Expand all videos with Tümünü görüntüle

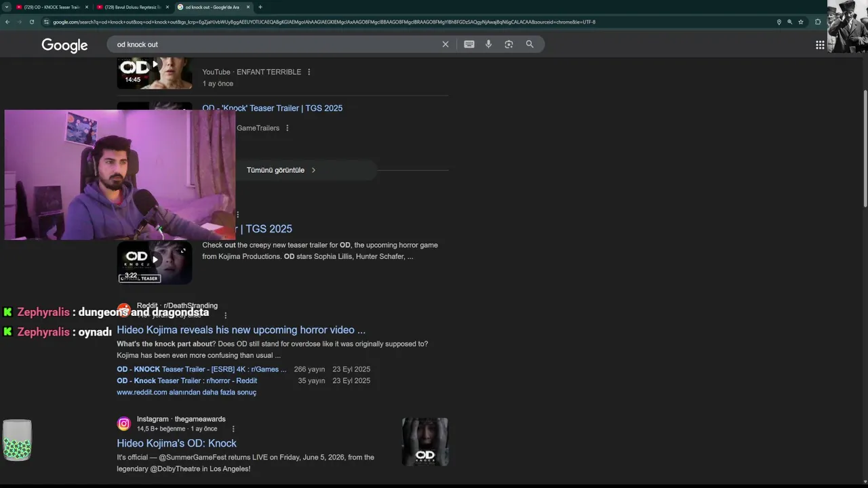click(x=281, y=170)
